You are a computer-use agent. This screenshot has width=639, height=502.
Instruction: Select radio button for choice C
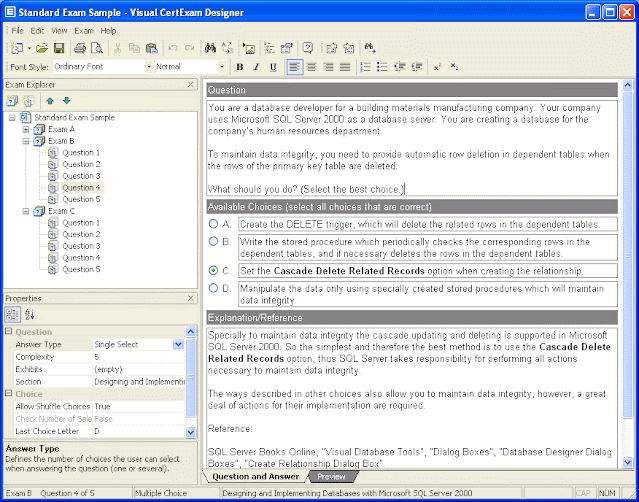(213, 270)
